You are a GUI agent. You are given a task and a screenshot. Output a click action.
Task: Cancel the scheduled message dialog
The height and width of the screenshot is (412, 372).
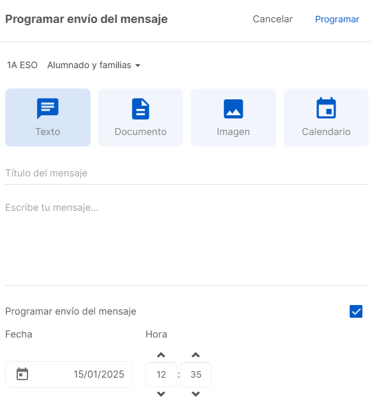point(272,19)
